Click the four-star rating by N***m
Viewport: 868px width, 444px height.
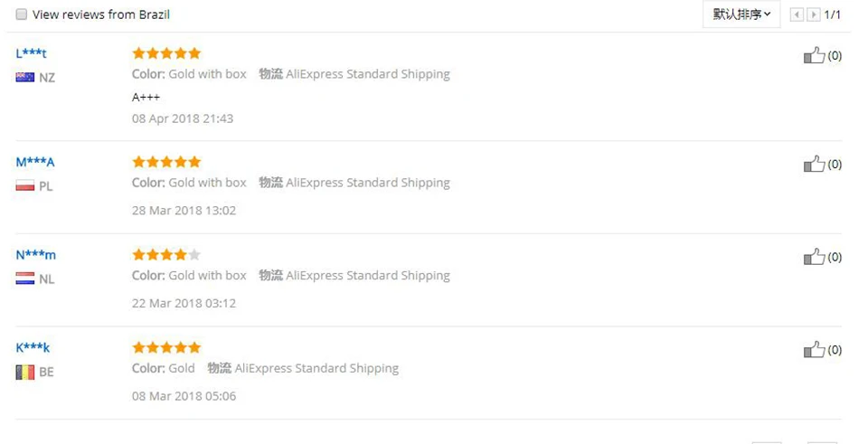(x=166, y=255)
